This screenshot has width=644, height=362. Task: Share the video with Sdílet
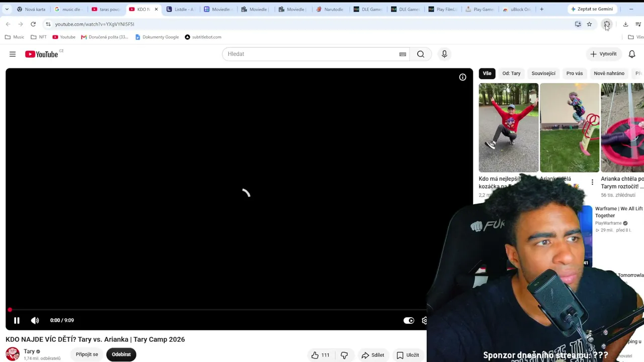click(373, 355)
